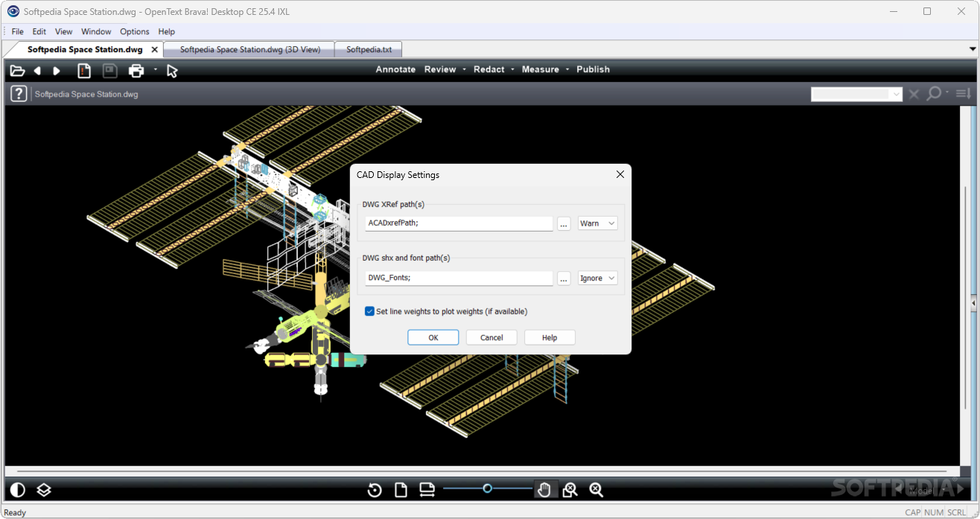980x519 pixels.
Task: Expand the search options arrow
Action: coord(948,92)
